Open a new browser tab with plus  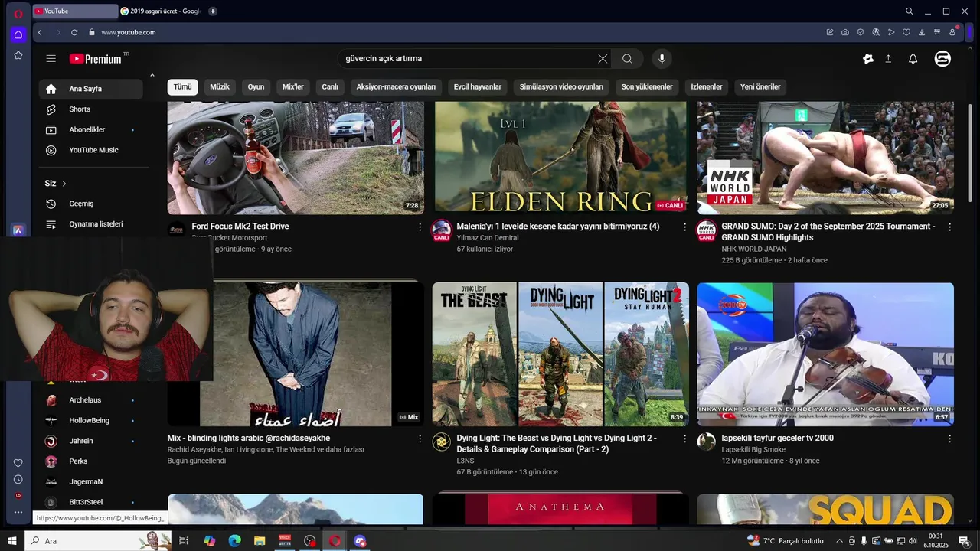tap(212, 11)
